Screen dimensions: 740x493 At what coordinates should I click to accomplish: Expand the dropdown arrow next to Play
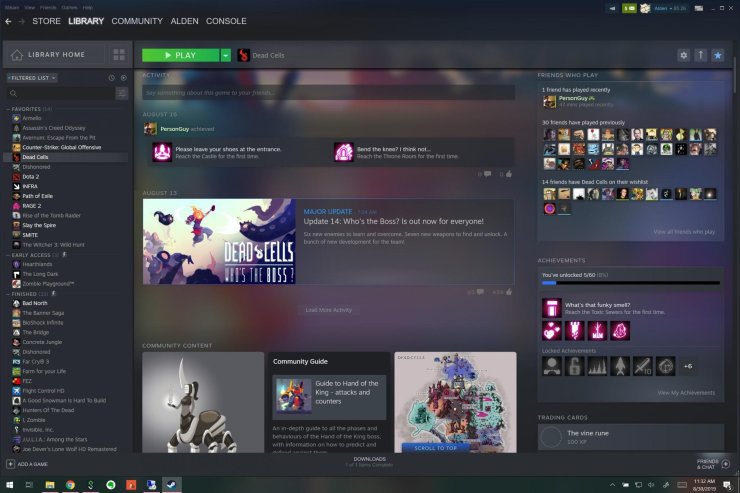click(226, 56)
